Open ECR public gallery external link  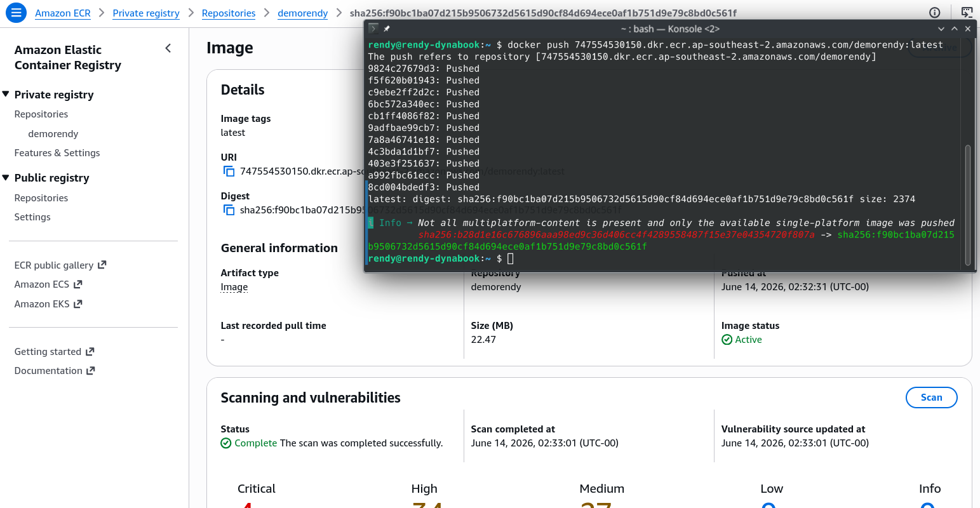tap(60, 265)
